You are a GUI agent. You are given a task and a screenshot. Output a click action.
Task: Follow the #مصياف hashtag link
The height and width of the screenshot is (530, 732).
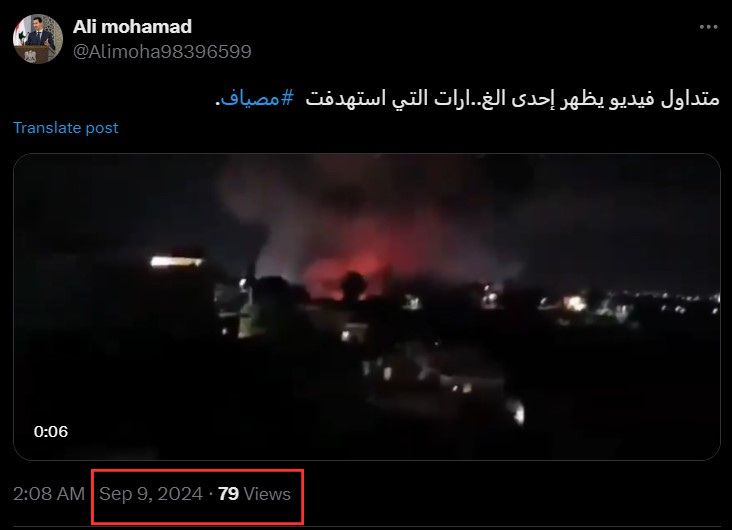click(x=257, y=99)
